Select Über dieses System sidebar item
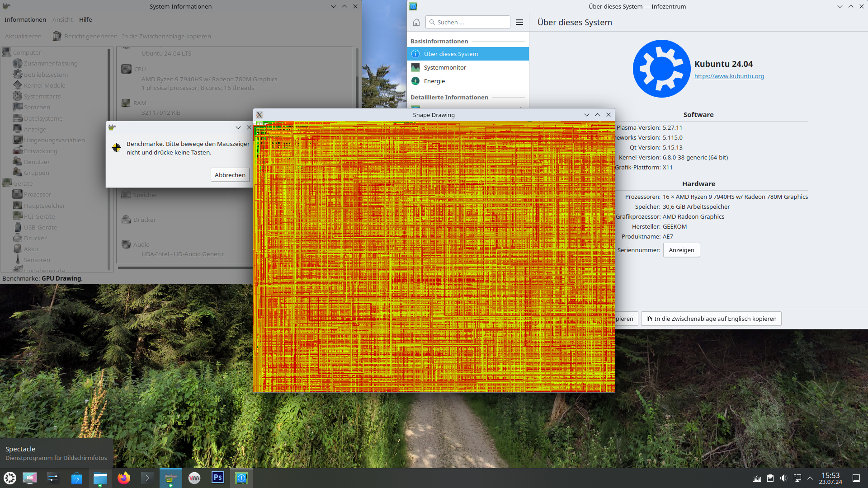 (468, 54)
